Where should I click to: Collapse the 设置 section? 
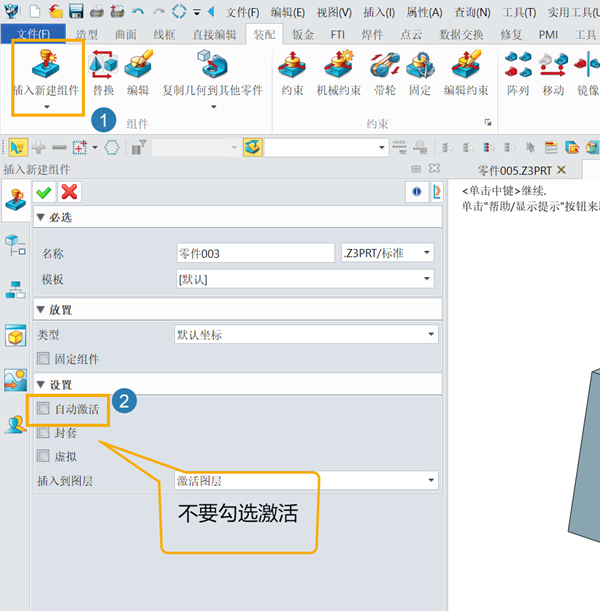[x=41, y=385]
